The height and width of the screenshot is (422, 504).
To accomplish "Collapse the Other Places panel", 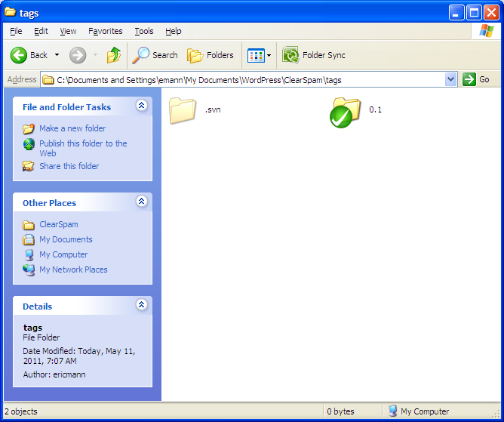I will coord(141,201).
